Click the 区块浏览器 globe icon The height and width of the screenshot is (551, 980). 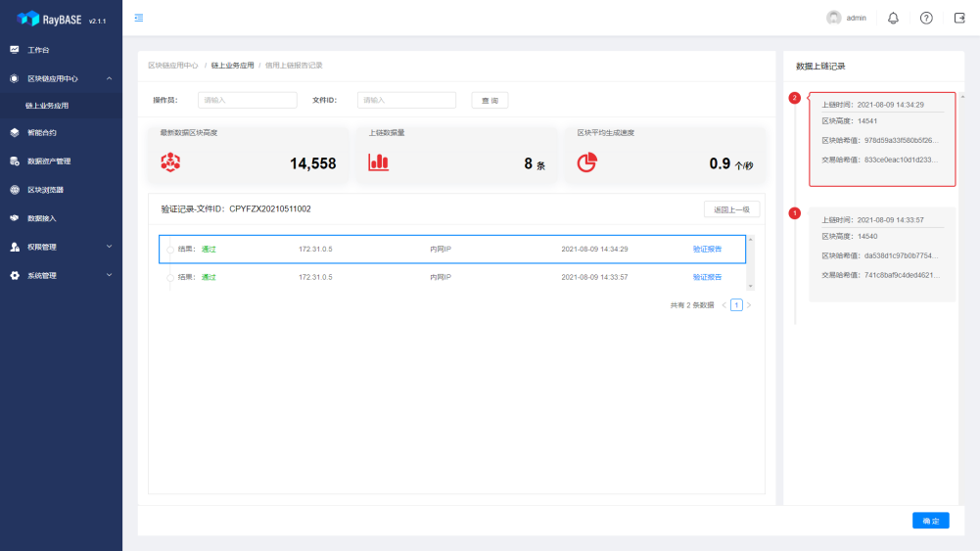point(15,190)
